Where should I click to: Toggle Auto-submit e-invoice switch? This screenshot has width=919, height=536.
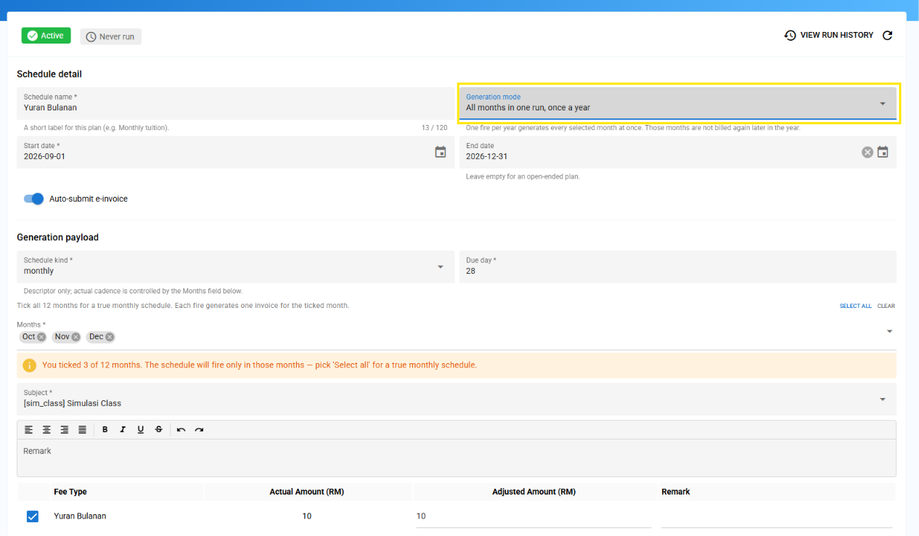33,199
